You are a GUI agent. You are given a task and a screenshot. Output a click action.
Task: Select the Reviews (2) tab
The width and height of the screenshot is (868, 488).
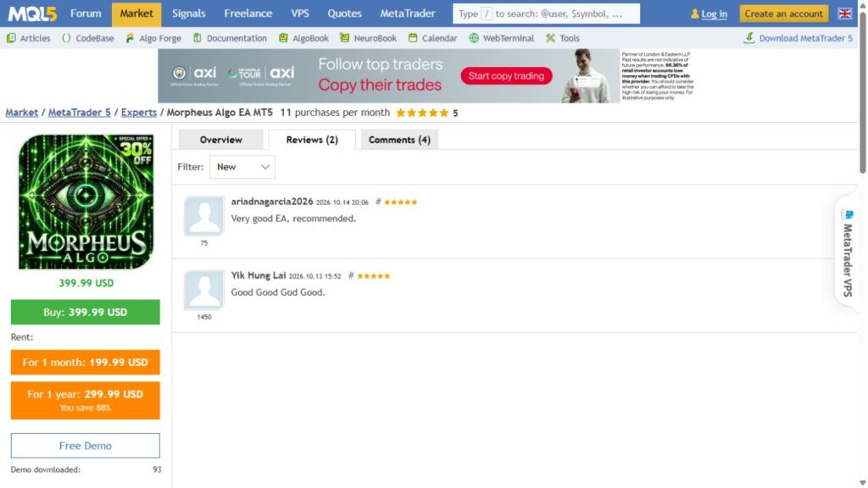click(x=312, y=140)
